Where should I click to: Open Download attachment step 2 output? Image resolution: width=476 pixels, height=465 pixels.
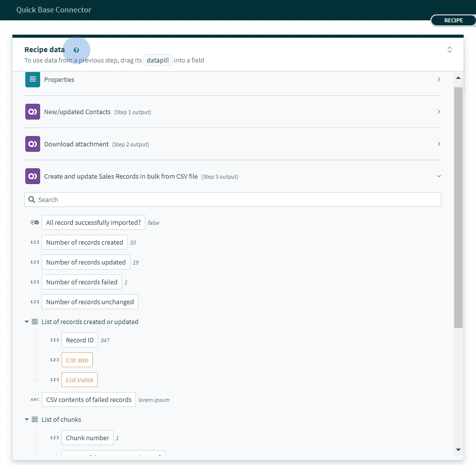tap(438, 144)
